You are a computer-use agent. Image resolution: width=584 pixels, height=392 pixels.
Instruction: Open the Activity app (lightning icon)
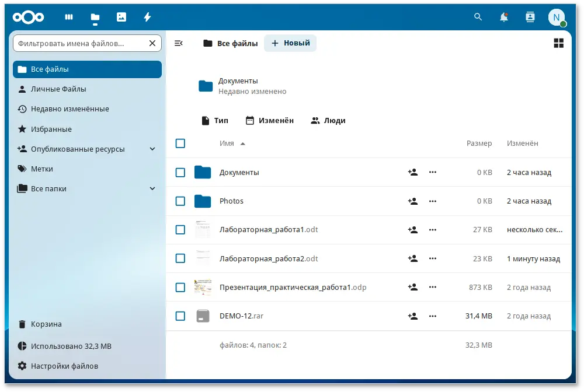pos(147,17)
